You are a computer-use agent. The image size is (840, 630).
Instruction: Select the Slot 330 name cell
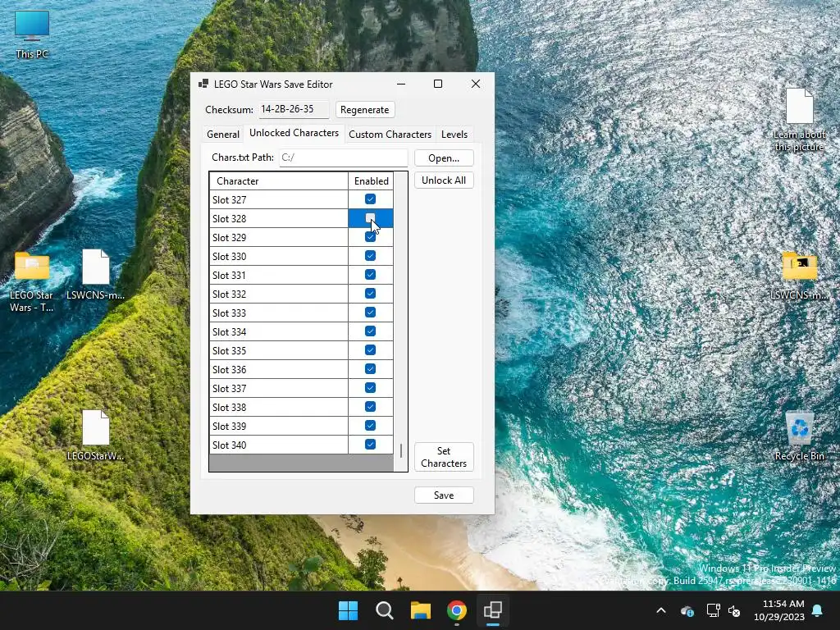(279, 256)
